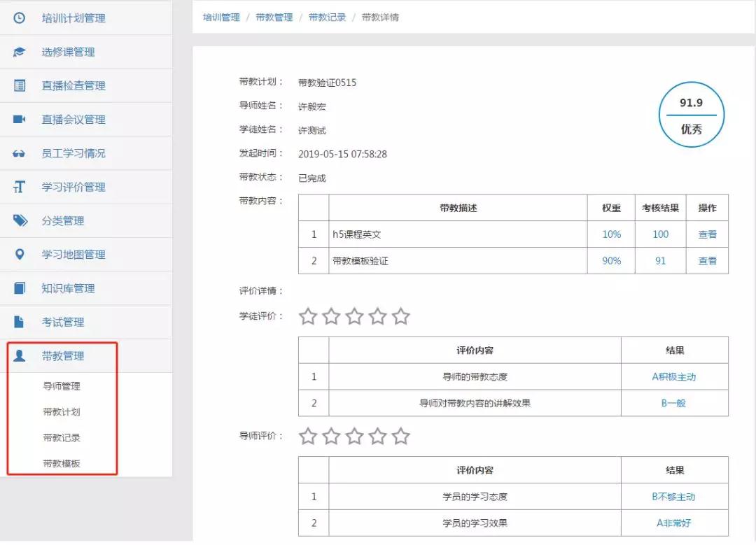The image size is (756, 545).
Task: Click 查看 for 带教模板验证 row
Action: [x=707, y=261]
